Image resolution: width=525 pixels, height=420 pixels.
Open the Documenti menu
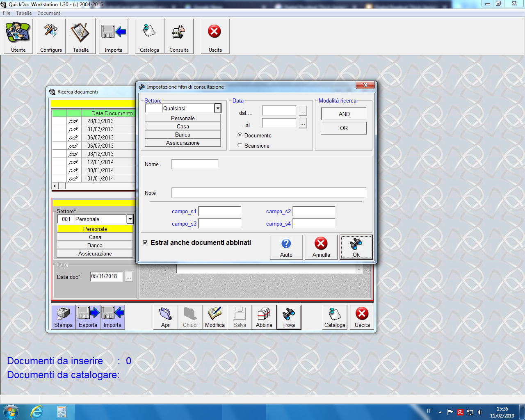(49, 13)
